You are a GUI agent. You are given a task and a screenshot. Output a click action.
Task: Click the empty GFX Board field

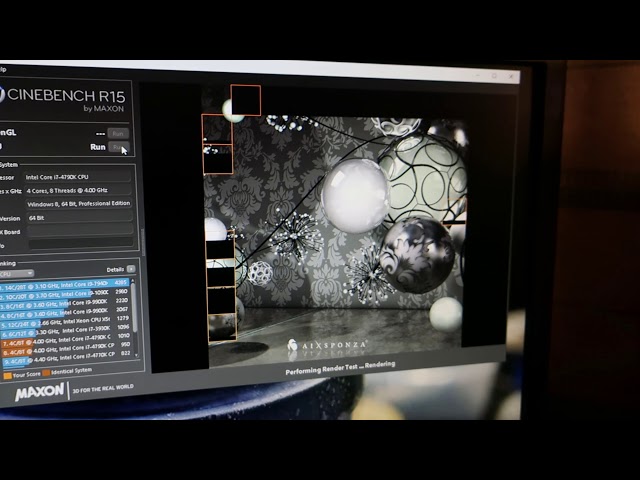coord(80,230)
